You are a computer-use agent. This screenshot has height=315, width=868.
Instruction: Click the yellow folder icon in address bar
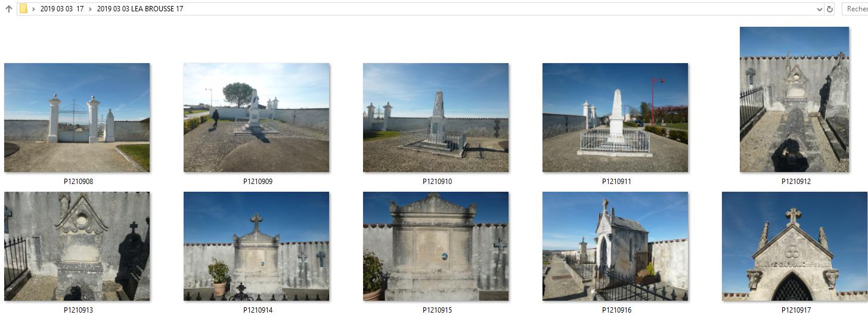pyautogui.click(x=23, y=9)
